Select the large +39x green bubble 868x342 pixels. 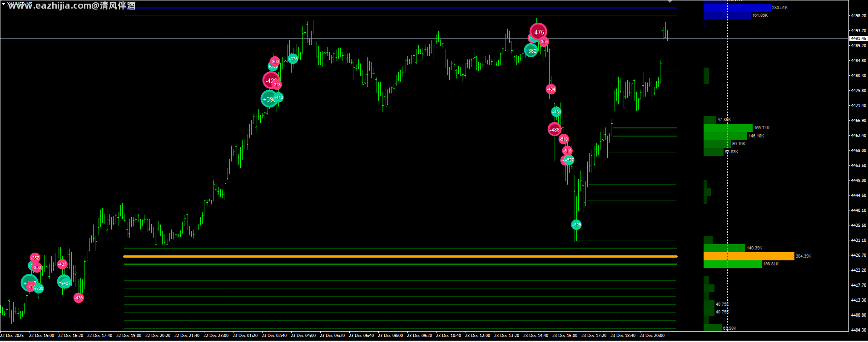point(269,99)
